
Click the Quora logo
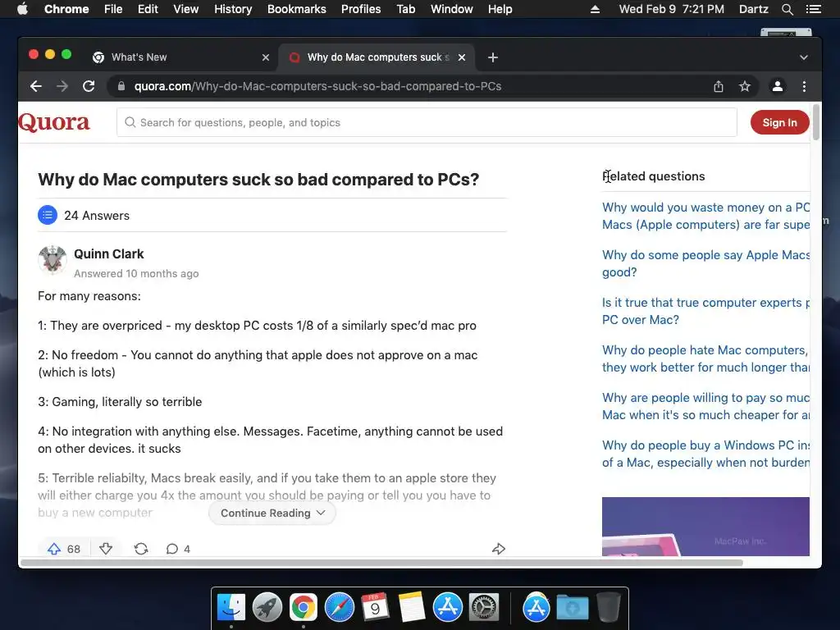pos(54,122)
